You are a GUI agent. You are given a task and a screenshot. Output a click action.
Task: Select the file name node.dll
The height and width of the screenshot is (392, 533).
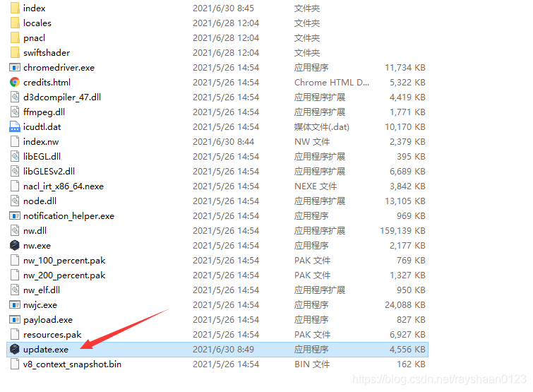tap(40, 201)
